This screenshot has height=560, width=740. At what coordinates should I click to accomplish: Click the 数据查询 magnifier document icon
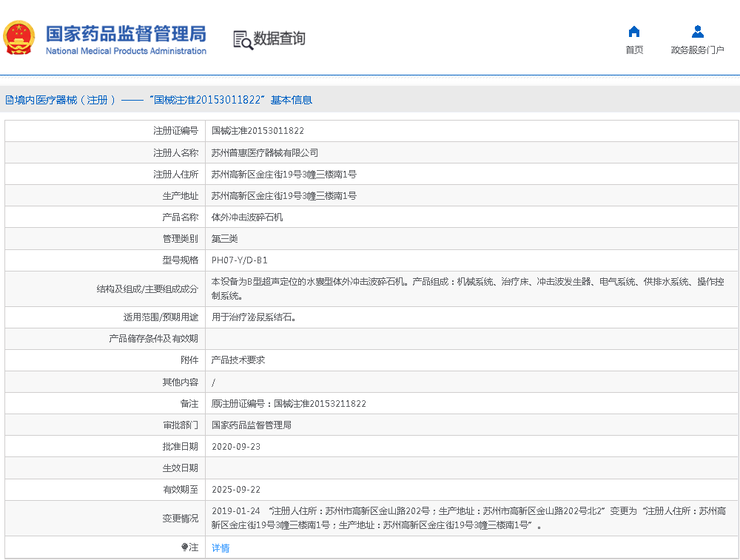[x=242, y=39]
